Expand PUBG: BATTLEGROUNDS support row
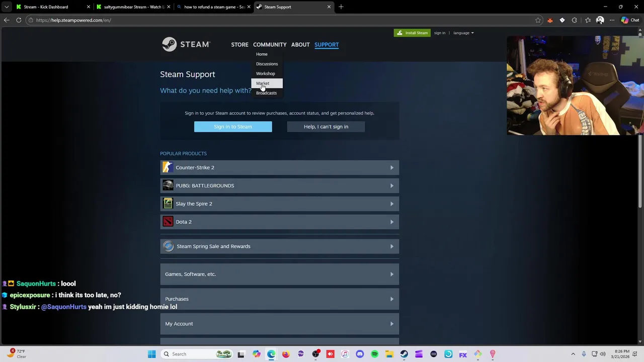The image size is (644, 362). (x=279, y=186)
